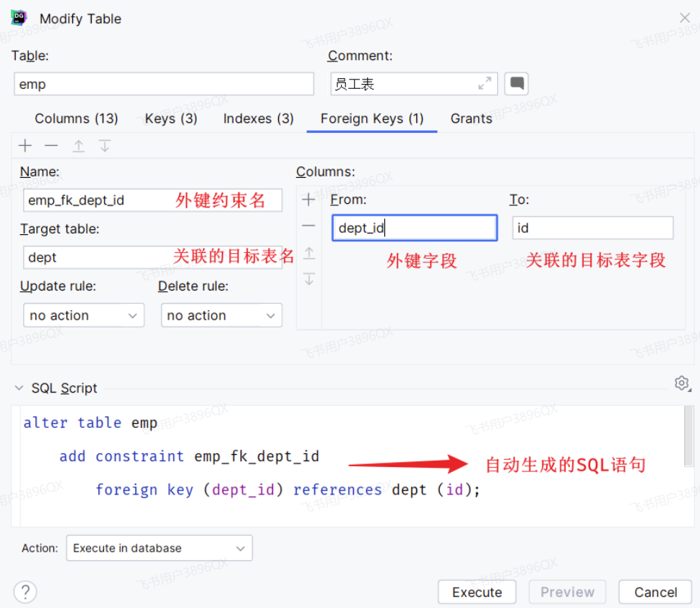Click the From column field dept_id
Viewport: 700px width, 608px height.
[x=415, y=228]
